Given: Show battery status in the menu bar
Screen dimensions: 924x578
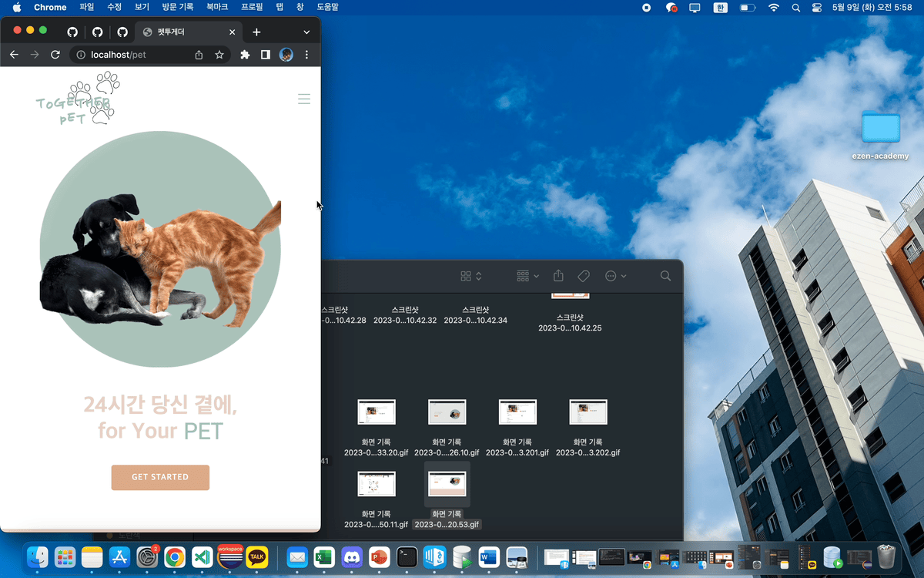Looking at the screenshot, I should point(747,7).
